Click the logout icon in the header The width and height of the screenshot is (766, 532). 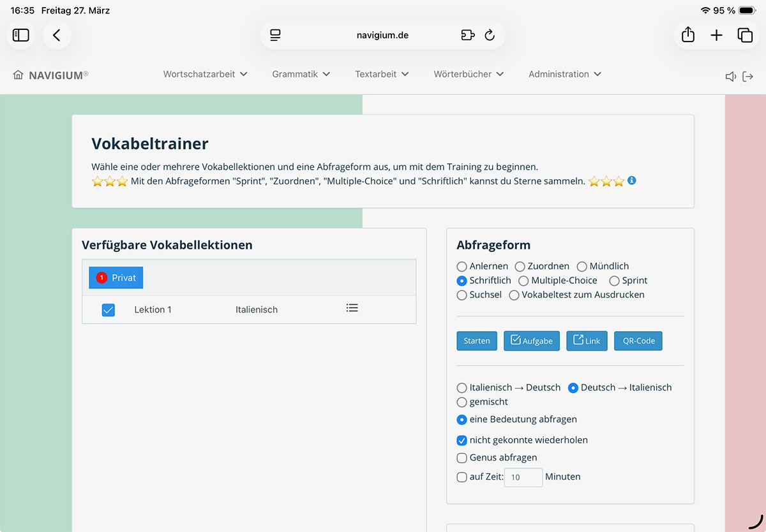coord(748,77)
